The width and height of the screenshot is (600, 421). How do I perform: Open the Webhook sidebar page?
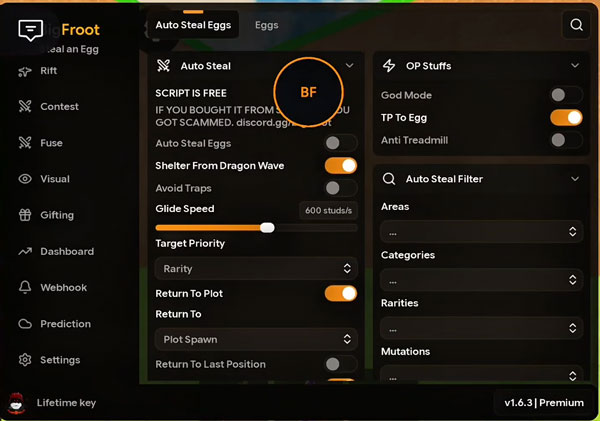(64, 287)
